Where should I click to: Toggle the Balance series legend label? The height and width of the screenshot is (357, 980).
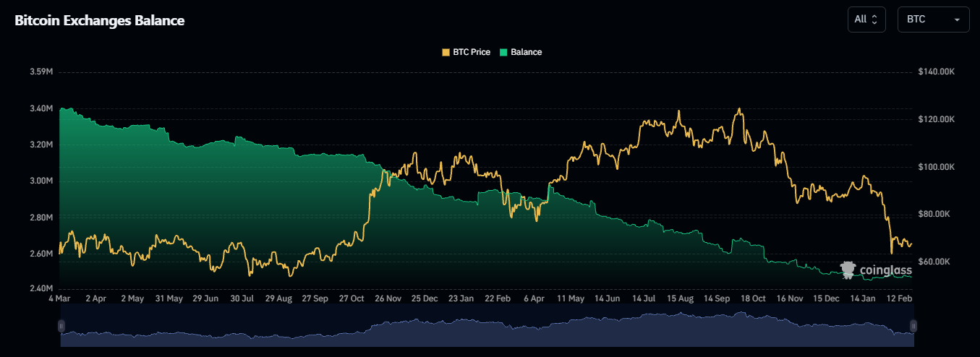526,52
